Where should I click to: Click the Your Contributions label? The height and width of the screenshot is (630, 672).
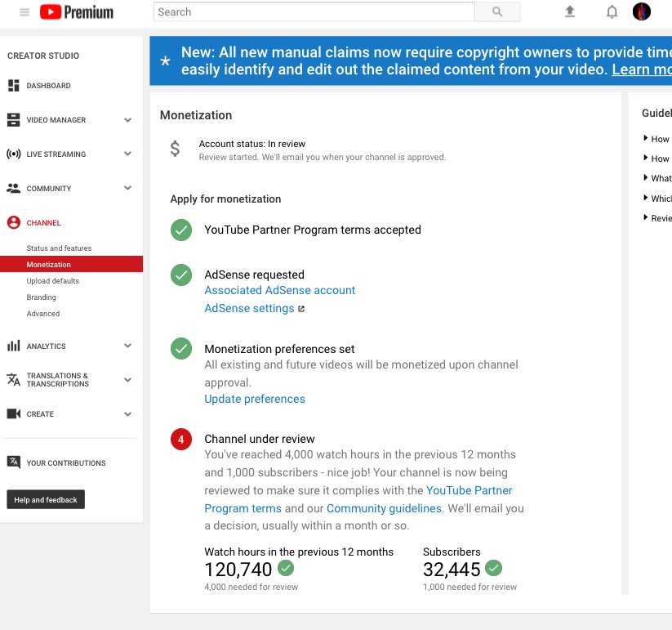click(x=66, y=462)
